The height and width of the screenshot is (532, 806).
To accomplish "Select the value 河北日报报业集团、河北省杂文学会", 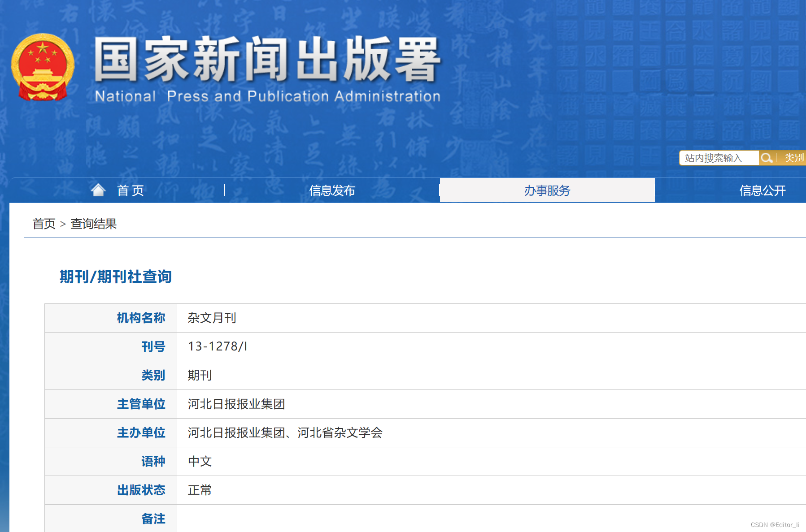I will point(285,433).
